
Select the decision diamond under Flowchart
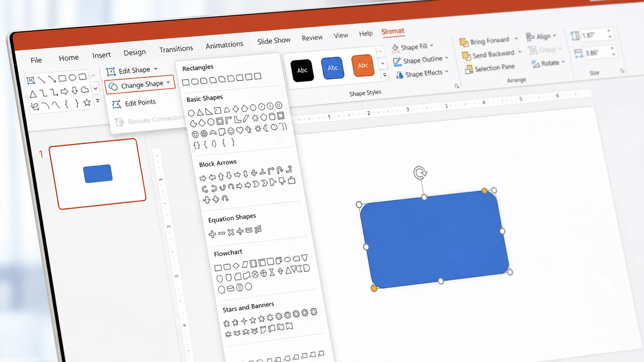[x=236, y=265]
